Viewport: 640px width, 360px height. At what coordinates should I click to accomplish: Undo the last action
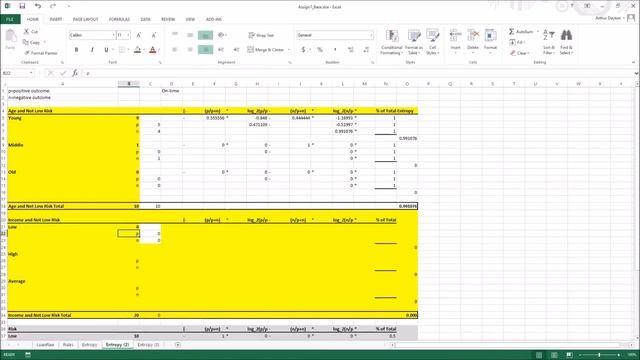[x=38, y=6]
